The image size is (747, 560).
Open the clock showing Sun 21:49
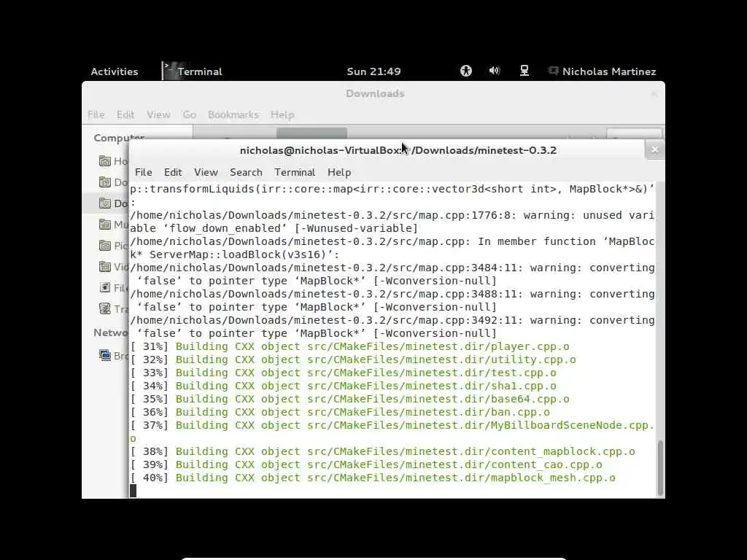[373, 71]
